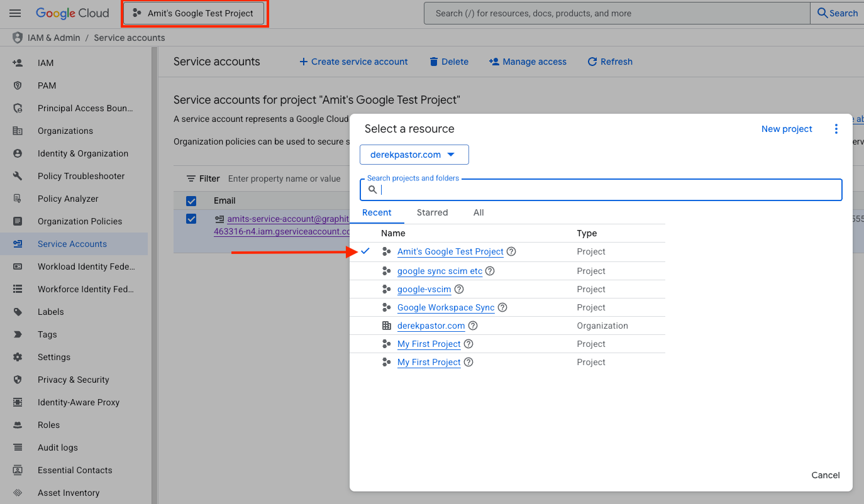This screenshot has height=504, width=864.
Task: Open the google sync scim etc project
Action: pos(440,271)
